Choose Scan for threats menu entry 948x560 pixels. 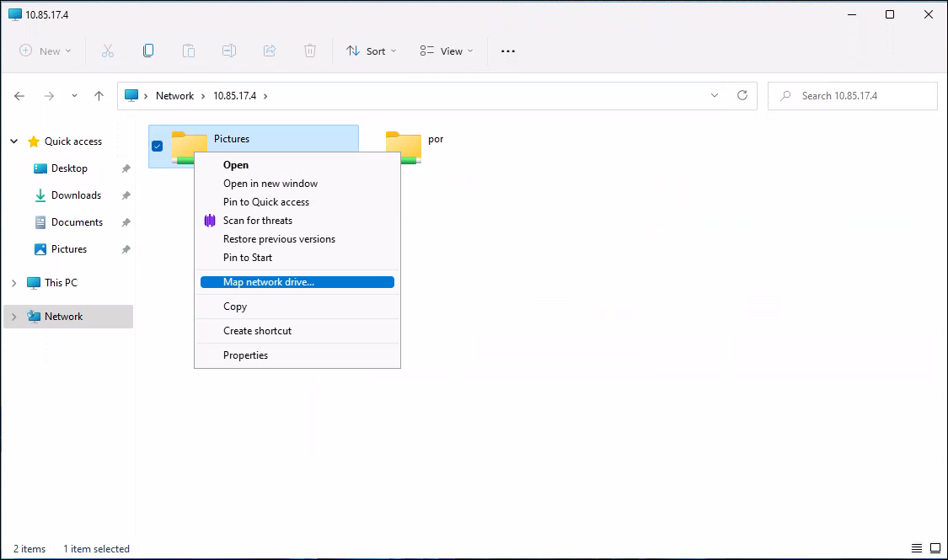point(258,221)
